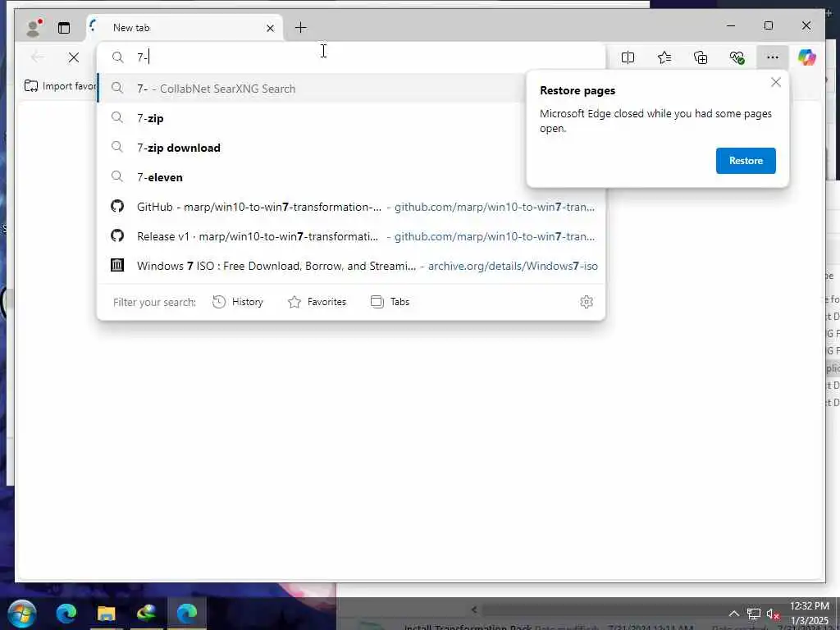Viewport: 840px width, 630px height.
Task: Click the grayed back arrow
Action: click(x=38, y=57)
